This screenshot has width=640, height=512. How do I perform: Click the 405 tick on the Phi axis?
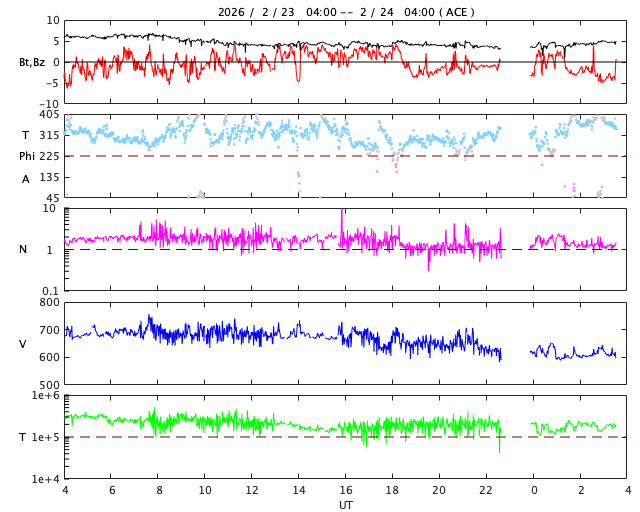49,115
